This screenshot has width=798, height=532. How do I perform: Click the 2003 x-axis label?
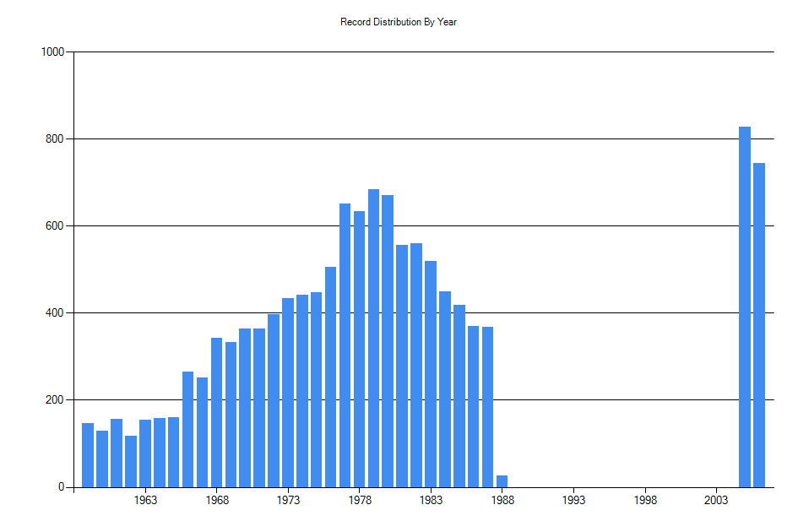pos(716,501)
